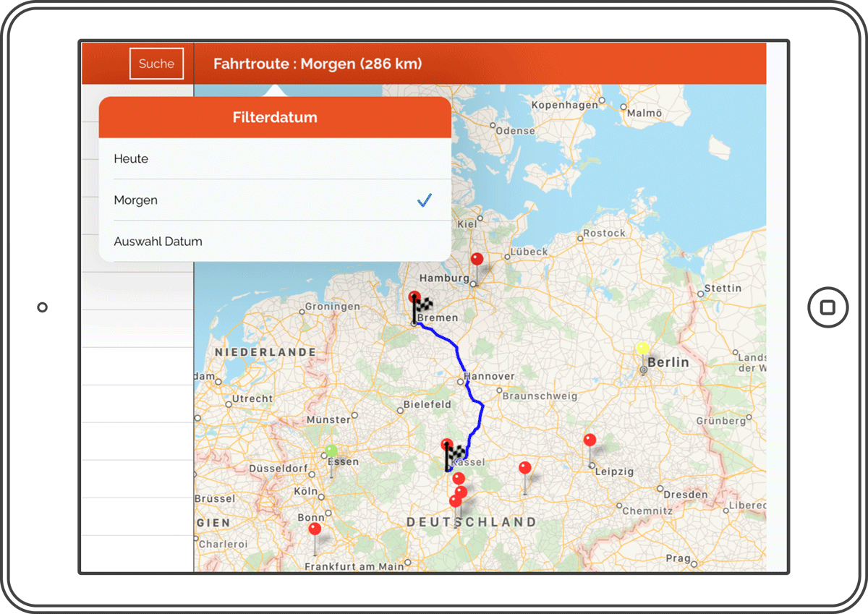Select the red pin near Leipzig
Screen dimensions: 868x614
[590, 440]
